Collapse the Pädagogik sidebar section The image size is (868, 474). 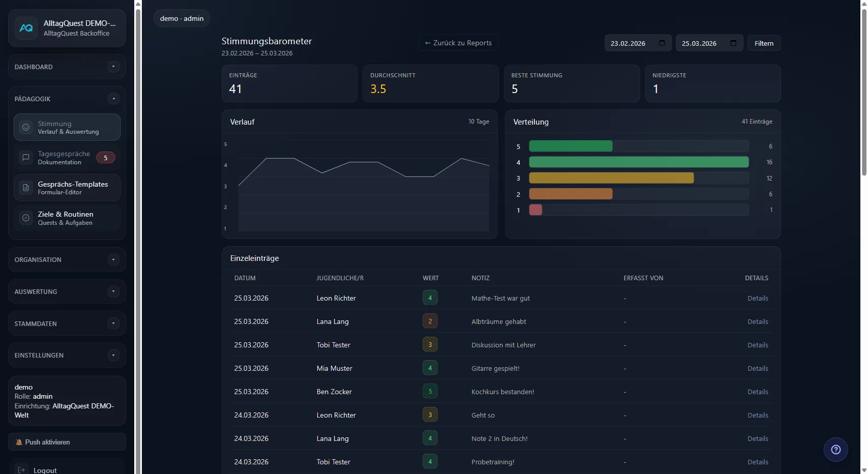coord(113,99)
